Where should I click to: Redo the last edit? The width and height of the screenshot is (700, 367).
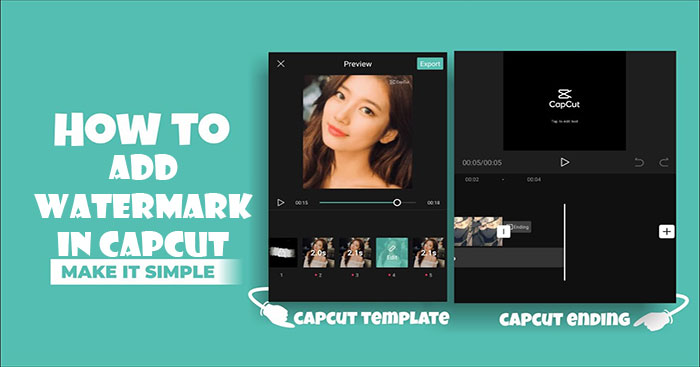pyautogui.click(x=664, y=162)
